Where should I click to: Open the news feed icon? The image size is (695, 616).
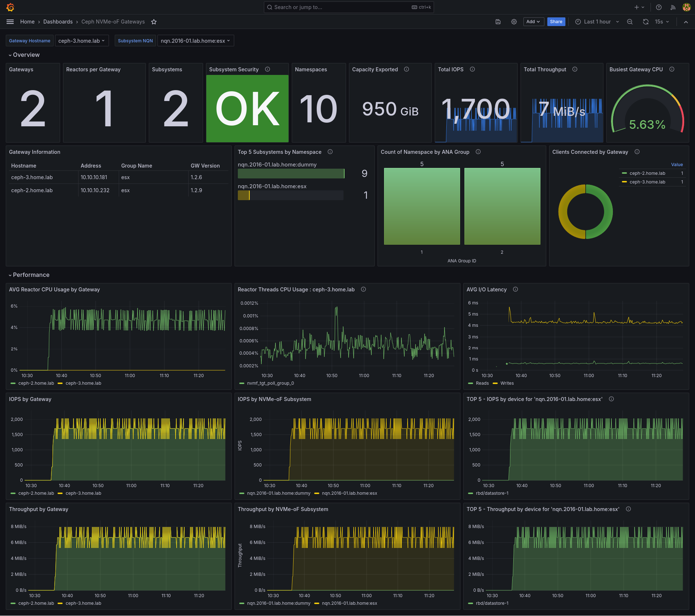pyautogui.click(x=673, y=7)
